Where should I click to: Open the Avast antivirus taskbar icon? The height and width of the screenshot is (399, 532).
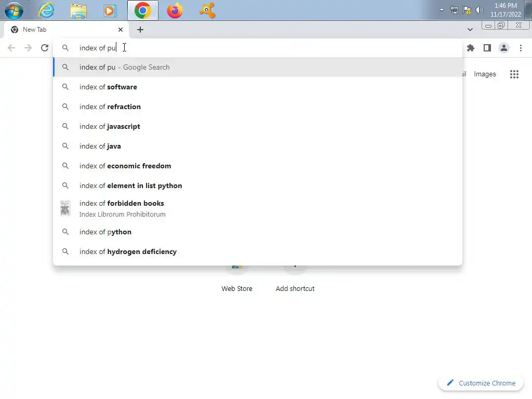(x=207, y=10)
